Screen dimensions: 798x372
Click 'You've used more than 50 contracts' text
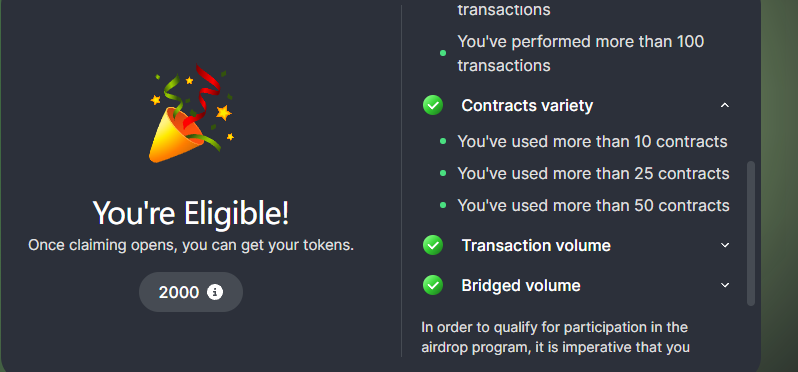[x=593, y=206]
